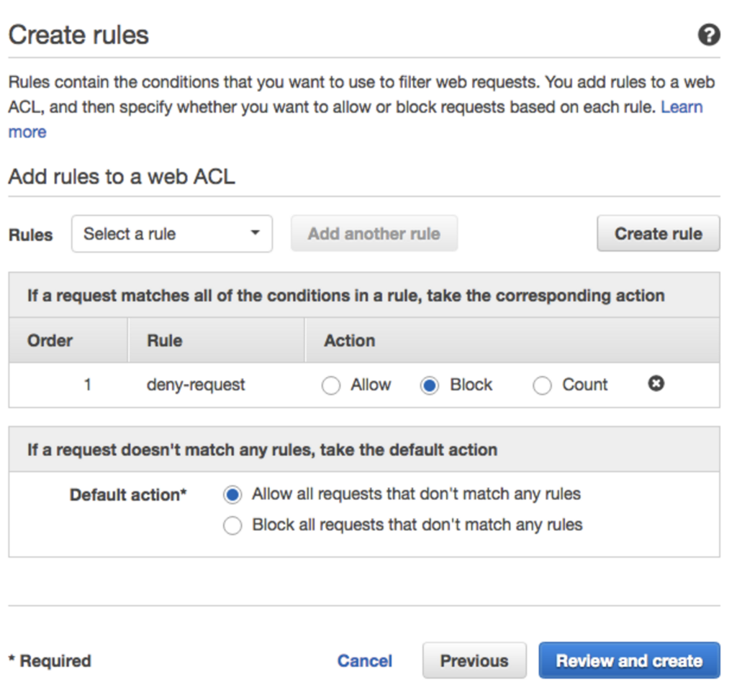Click the Order column header
Viewport: 737px width, 700px height.
(x=50, y=340)
